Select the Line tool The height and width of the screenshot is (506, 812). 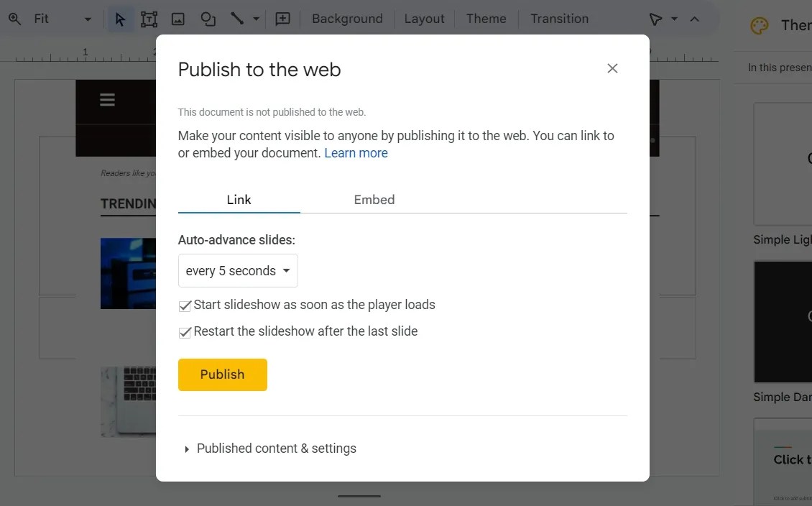click(x=237, y=19)
